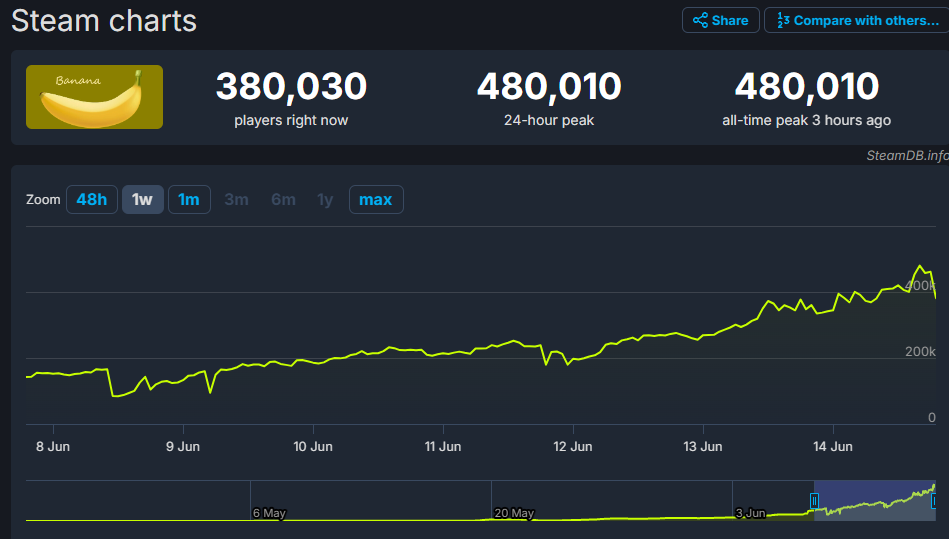949x539 pixels.
Task: Click the 20 May navigator label
Action: pyautogui.click(x=514, y=513)
